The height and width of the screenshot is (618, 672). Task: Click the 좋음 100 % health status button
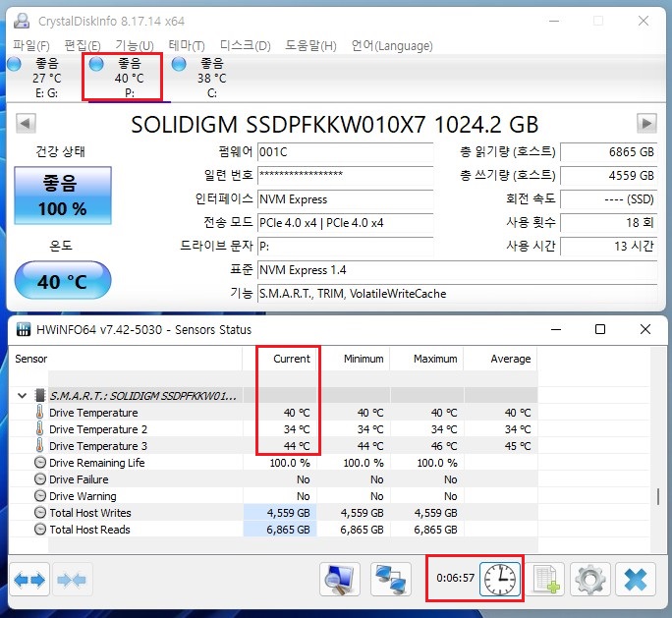(63, 196)
